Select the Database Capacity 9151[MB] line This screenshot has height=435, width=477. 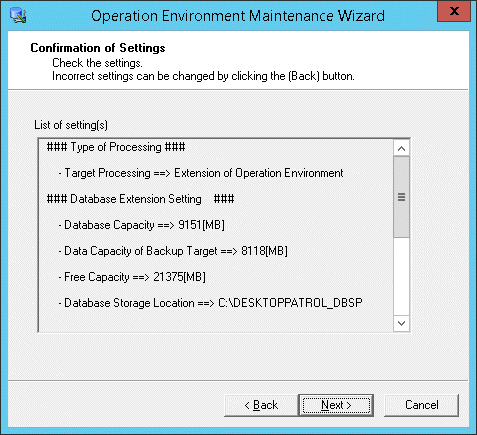[x=141, y=225]
